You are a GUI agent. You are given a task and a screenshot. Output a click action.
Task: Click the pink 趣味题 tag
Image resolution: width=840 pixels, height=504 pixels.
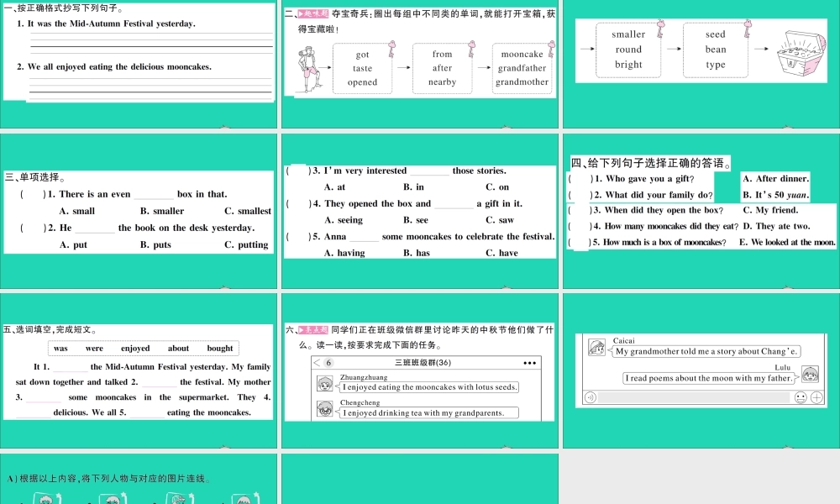tap(313, 14)
